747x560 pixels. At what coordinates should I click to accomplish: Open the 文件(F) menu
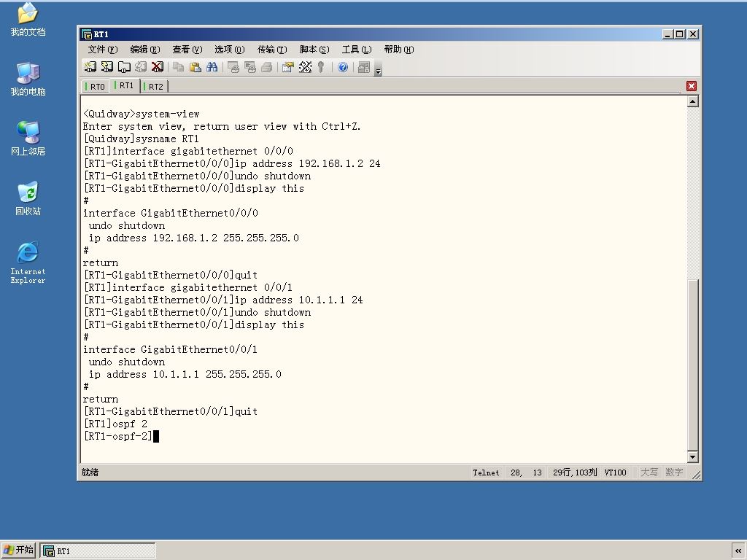(x=102, y=50)
